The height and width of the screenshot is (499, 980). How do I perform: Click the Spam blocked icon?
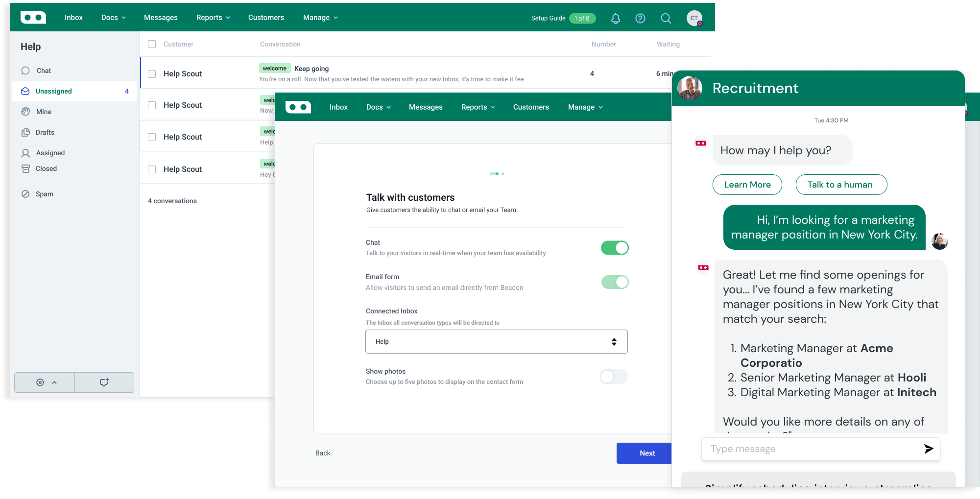[x=25, y=194]
